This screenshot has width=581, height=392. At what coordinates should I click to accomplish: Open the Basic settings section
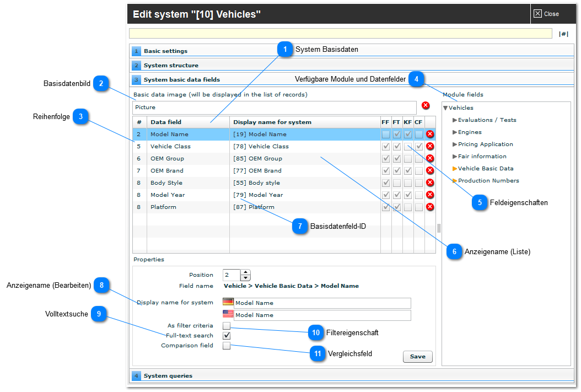click(352, 51)
